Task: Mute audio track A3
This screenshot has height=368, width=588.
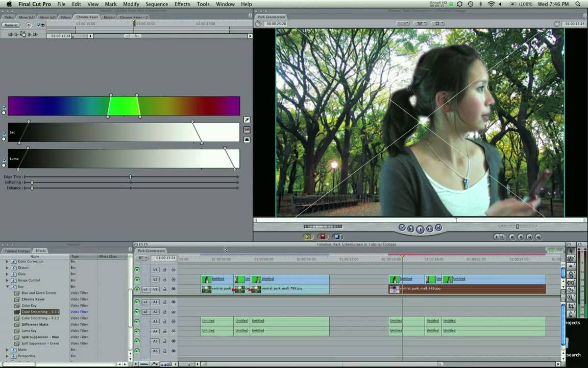Action: point(137,322)
